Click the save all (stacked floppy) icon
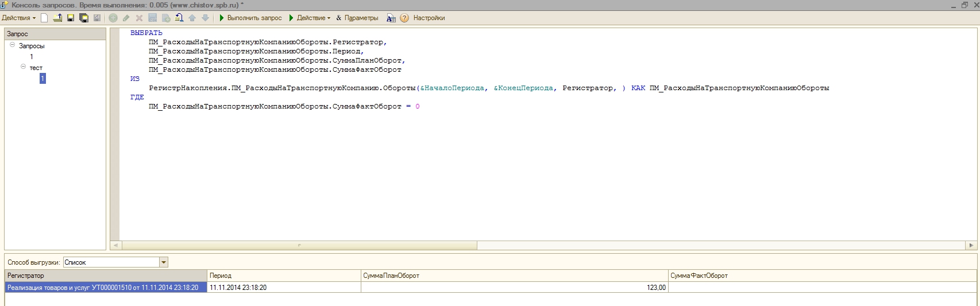Image resolution: width=980 pixels, height=306 pixels. pyautogui.click(x=84, y=18)
